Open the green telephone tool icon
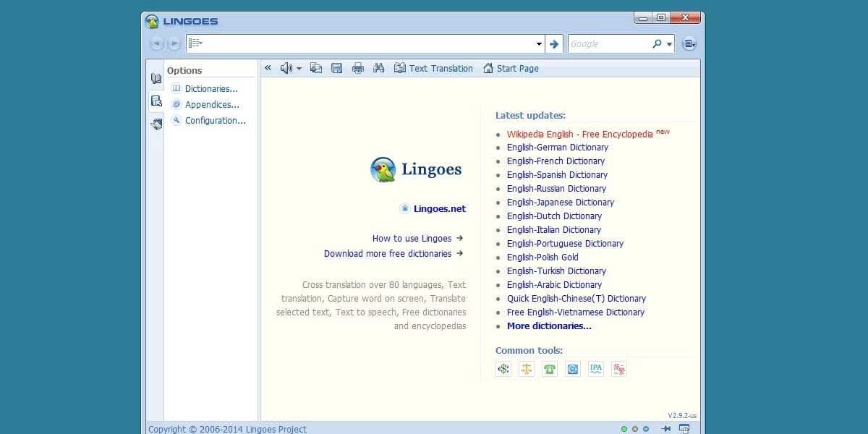The image size is (868, 434). click(550, 369)
